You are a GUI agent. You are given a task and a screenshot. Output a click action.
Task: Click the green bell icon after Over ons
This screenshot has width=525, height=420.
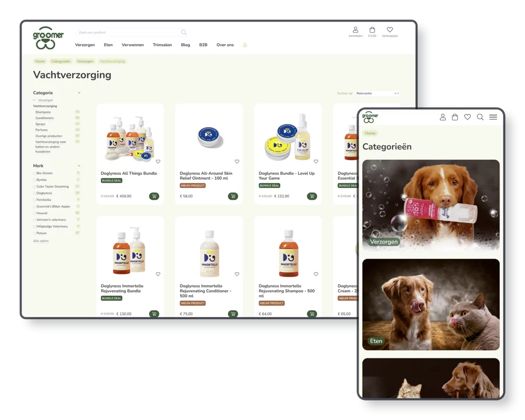click(245, 45)
